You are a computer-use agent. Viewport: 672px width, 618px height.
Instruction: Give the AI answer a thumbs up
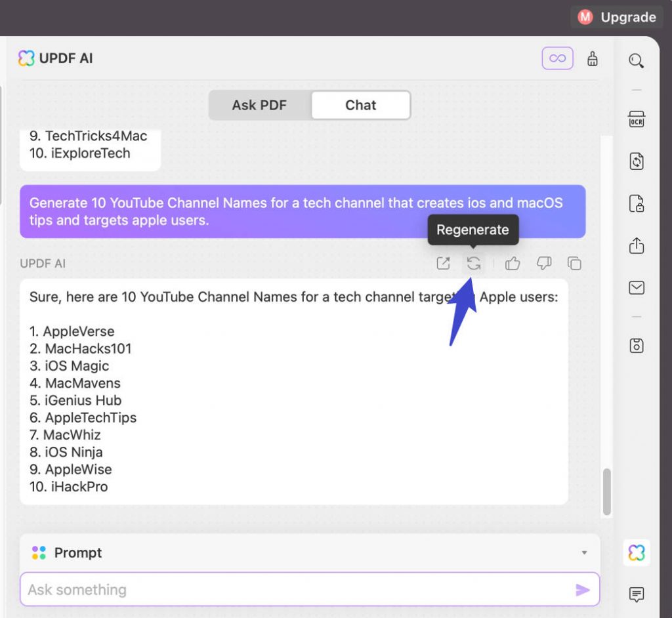pyautogui.click(x=512, y=263)
